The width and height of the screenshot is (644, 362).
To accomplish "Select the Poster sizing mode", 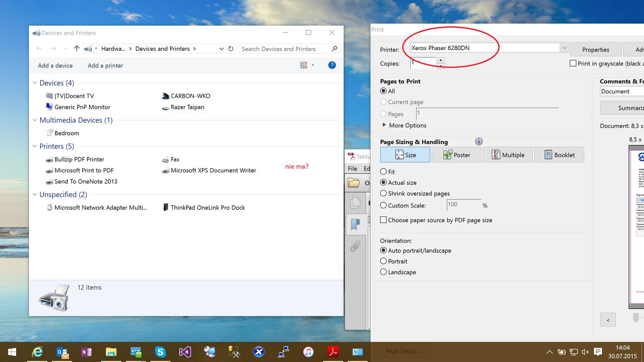I will point(456,155).
